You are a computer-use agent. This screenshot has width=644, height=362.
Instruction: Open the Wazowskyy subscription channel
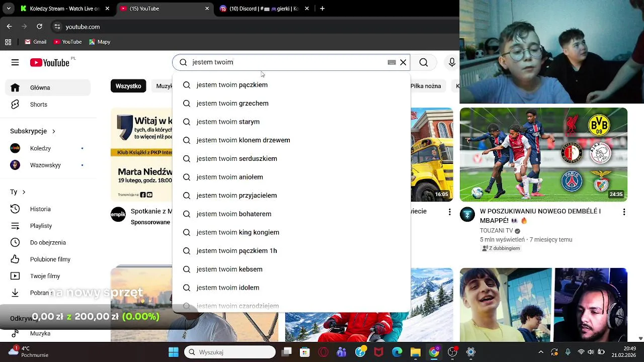(48, 165)
